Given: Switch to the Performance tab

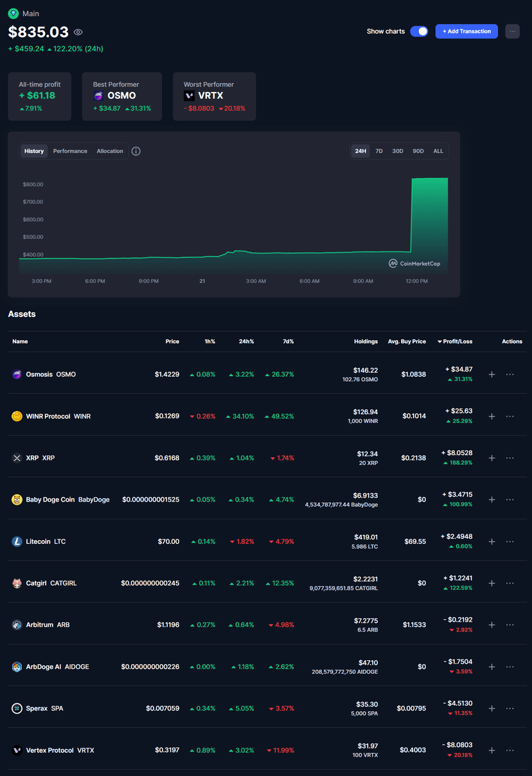Looking at the screenshot, I should click(x=70, y=151).
